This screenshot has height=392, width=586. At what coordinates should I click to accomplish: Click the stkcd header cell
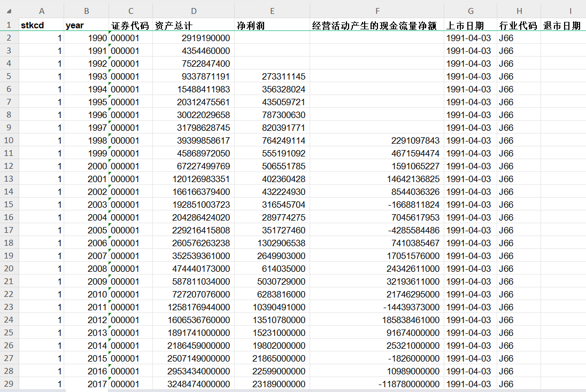click(x=42, y=25)
